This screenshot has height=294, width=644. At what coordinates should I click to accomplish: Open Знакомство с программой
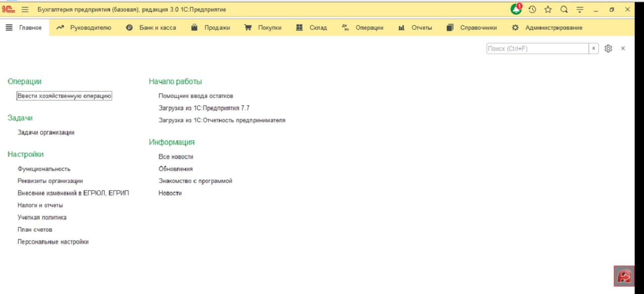195,181
